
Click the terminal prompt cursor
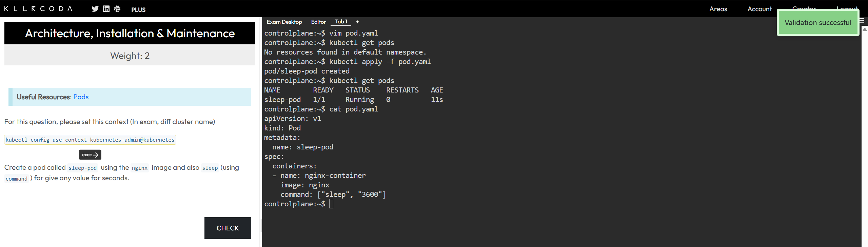pos(331,204)
